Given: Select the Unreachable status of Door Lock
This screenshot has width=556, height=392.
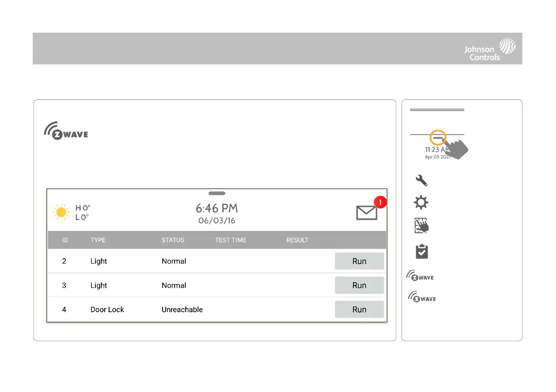Looking at the screenshot, I should (182, 309).
